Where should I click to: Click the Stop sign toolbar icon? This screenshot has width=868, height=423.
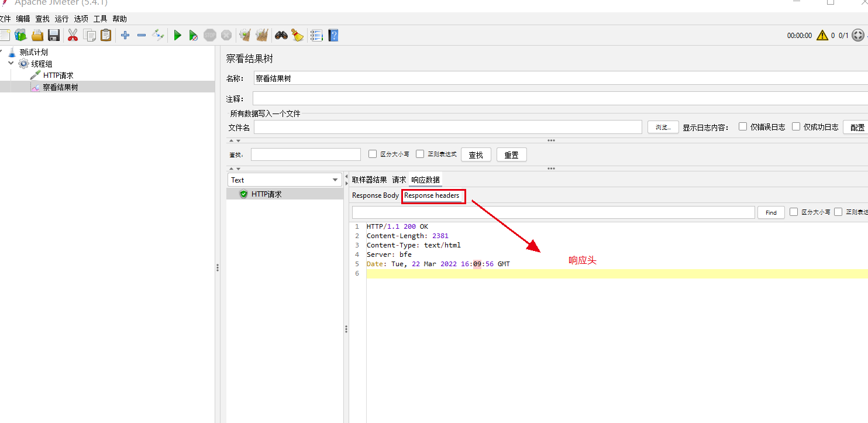(210, 35)
